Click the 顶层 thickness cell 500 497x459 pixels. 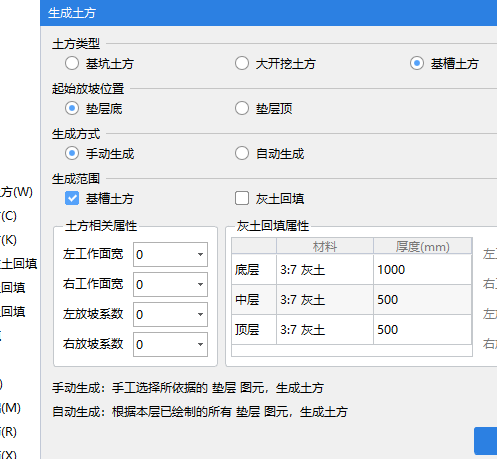422,330
